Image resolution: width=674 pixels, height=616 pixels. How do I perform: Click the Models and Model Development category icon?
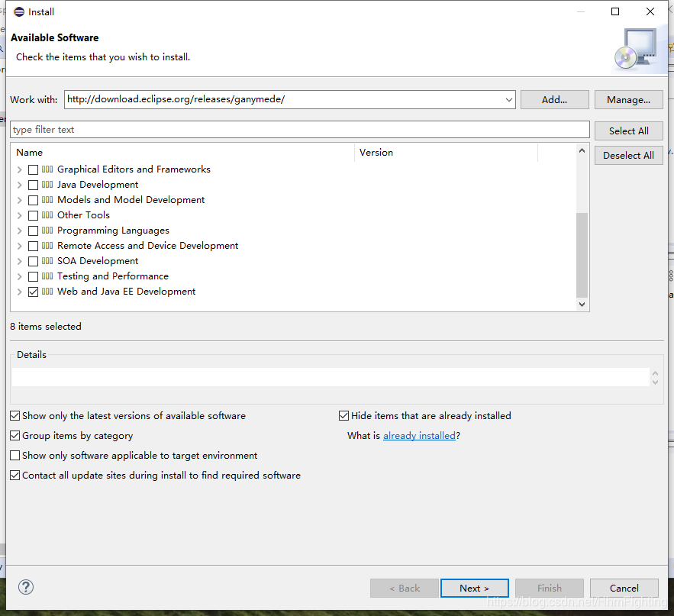47,200
